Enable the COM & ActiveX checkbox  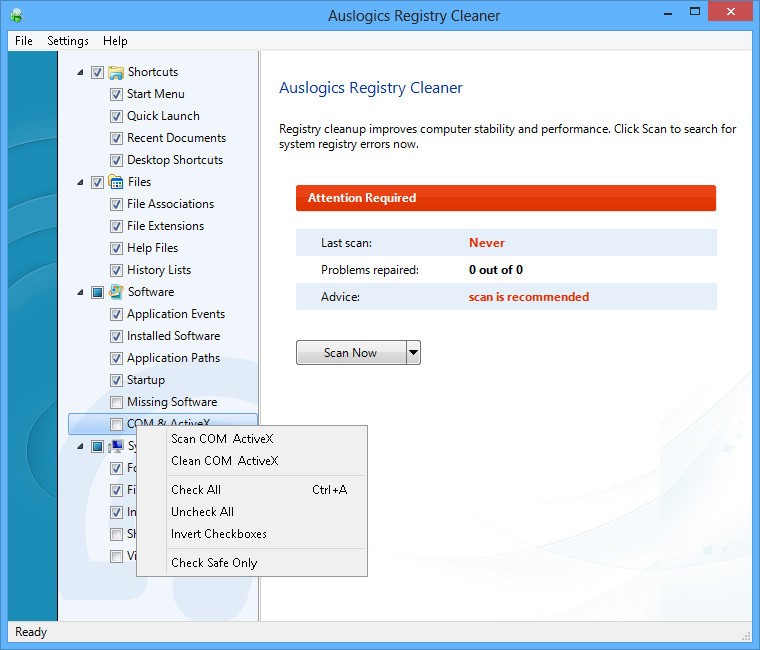(x=116, y=424)
